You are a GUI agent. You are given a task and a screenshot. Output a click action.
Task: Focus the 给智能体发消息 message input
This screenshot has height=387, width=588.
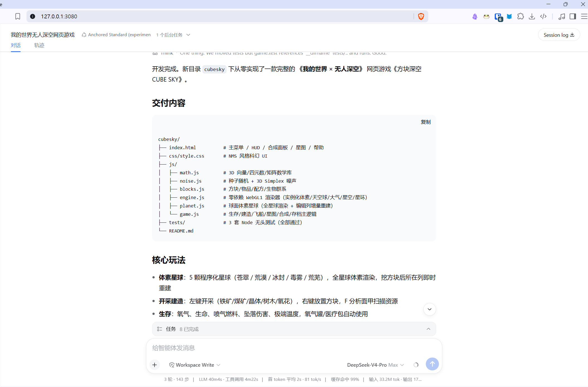pyautogui.click(x=294, y=348)
